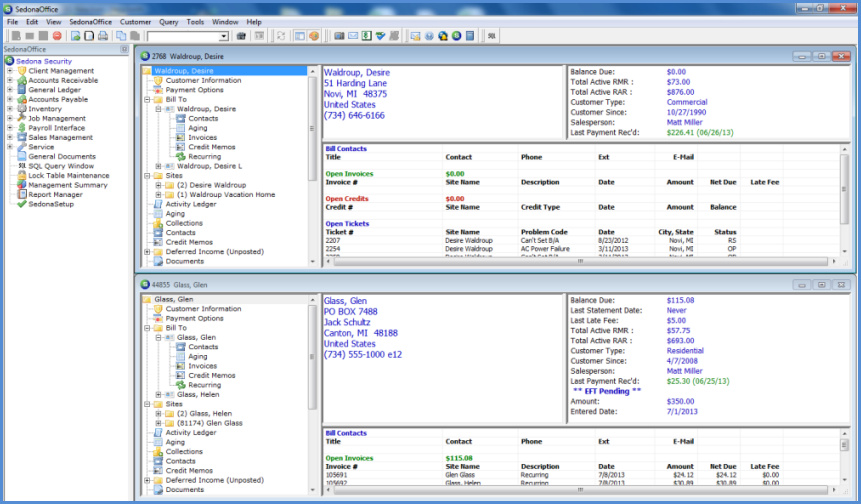
Task: Open the Query menu
Action: tap(169, 22)
